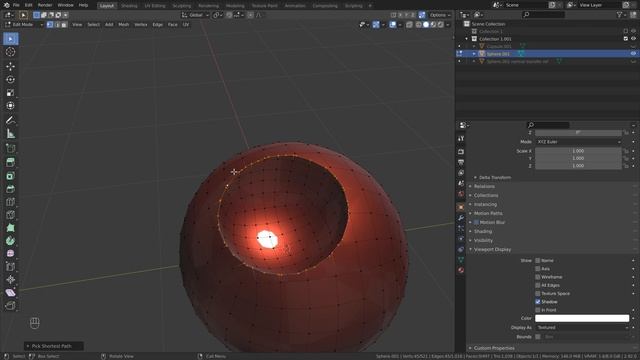Open the Object properties tab icon
This screenshot has height=360, width=640.
(x=461, y=207)
